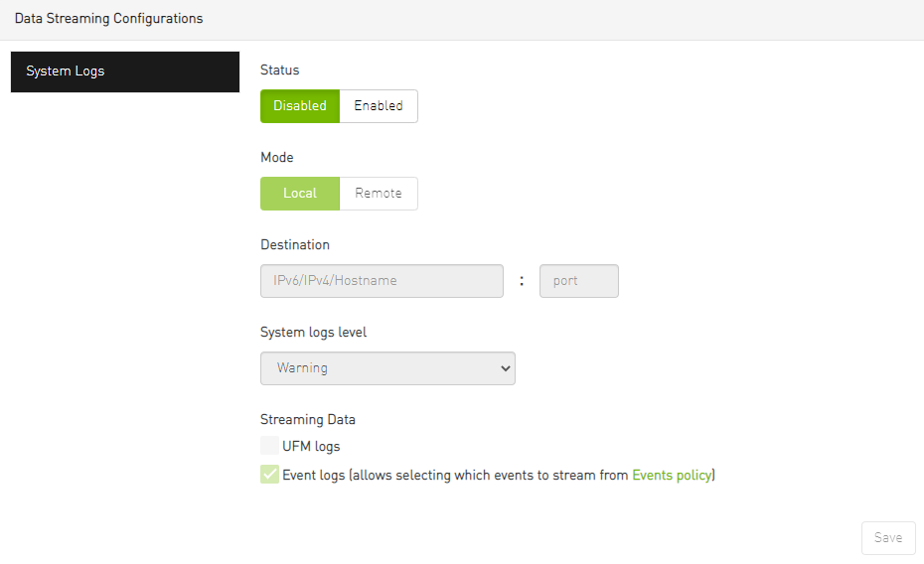Enable the UFM logs checkbox

coord(269,446)
